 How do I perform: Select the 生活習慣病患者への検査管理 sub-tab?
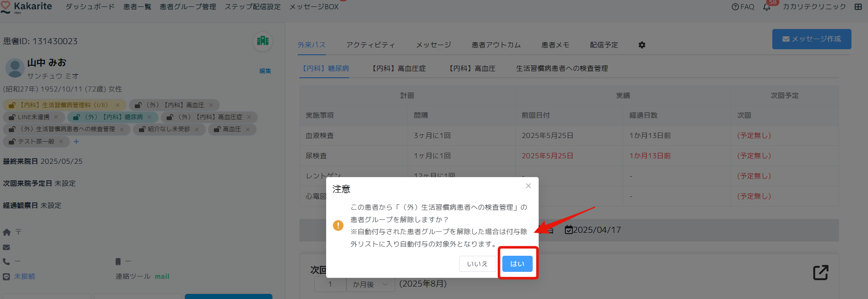click(562, 69)
